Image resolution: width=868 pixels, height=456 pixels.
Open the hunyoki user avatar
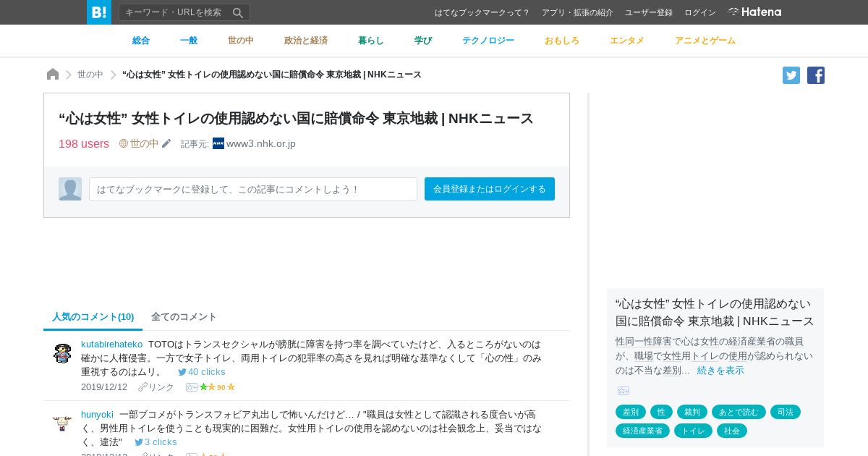(x=62, y=423)
